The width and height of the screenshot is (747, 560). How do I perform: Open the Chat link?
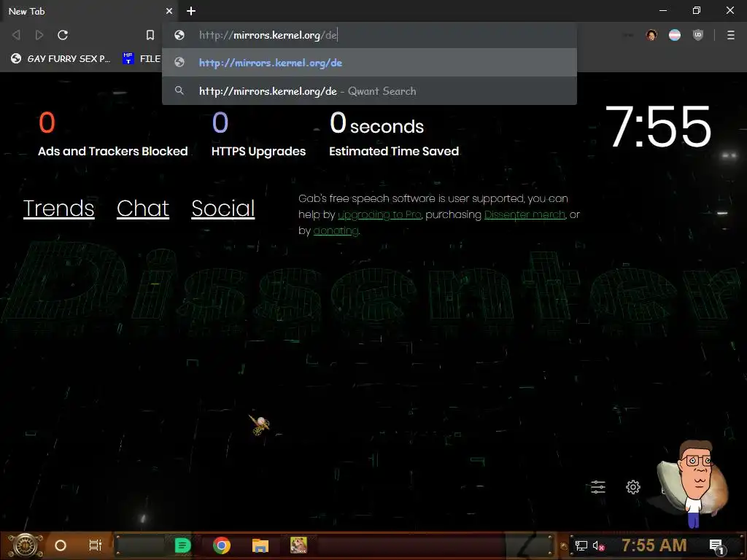(143, 208)
